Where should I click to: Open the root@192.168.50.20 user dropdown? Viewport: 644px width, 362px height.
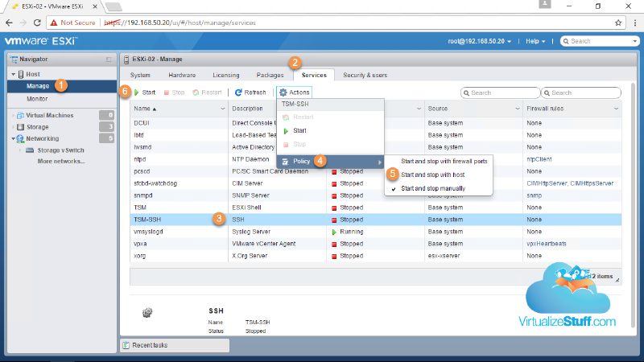479,41
